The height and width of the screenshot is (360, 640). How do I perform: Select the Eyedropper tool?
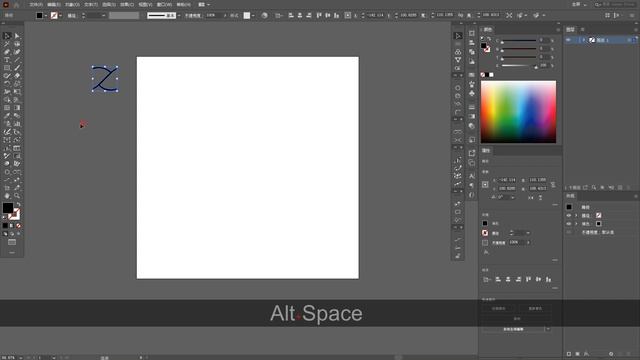[x=7, y=116]
